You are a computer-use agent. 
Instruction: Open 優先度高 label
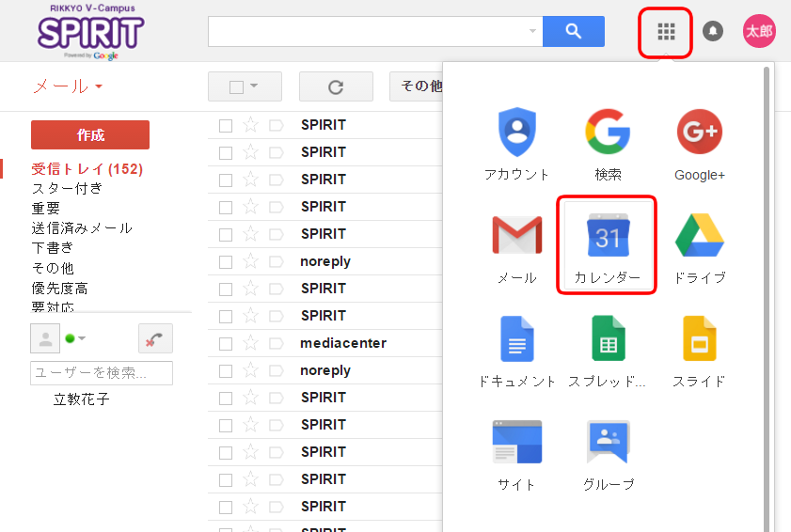click(59, 289)
